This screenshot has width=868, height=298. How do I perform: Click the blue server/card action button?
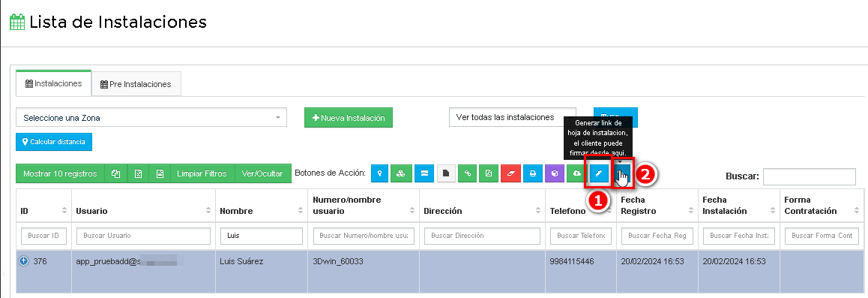click(x=424, y=173)
